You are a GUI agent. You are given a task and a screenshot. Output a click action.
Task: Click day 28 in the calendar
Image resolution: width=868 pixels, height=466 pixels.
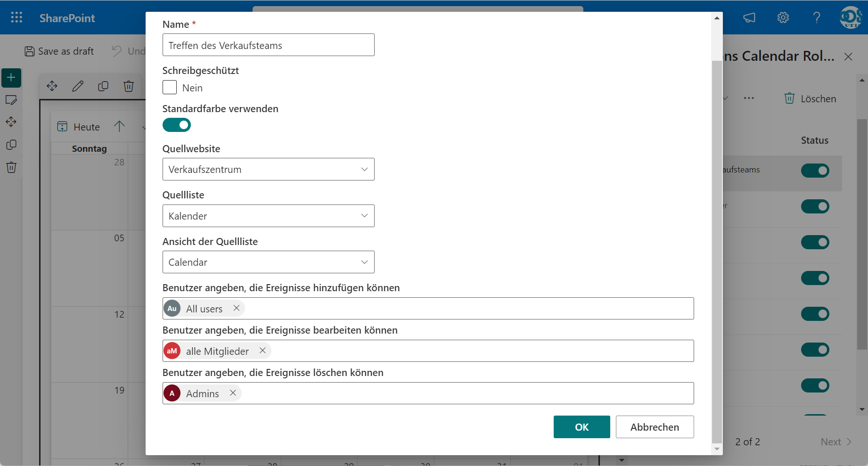pos(119,162)
